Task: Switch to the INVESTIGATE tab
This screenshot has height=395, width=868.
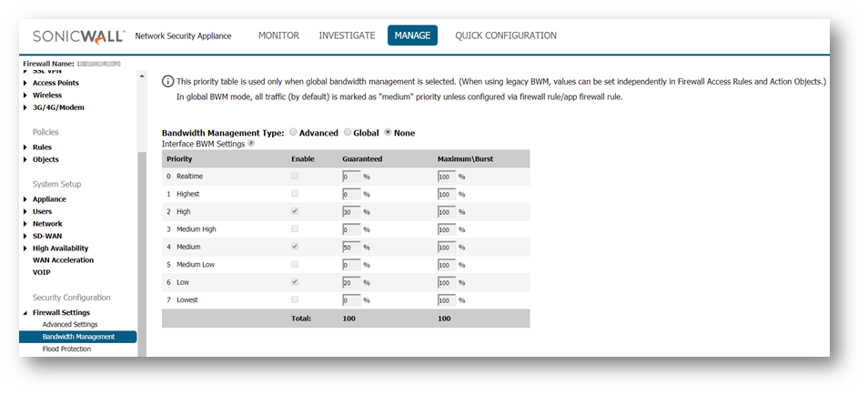Action: click(347, 35)
